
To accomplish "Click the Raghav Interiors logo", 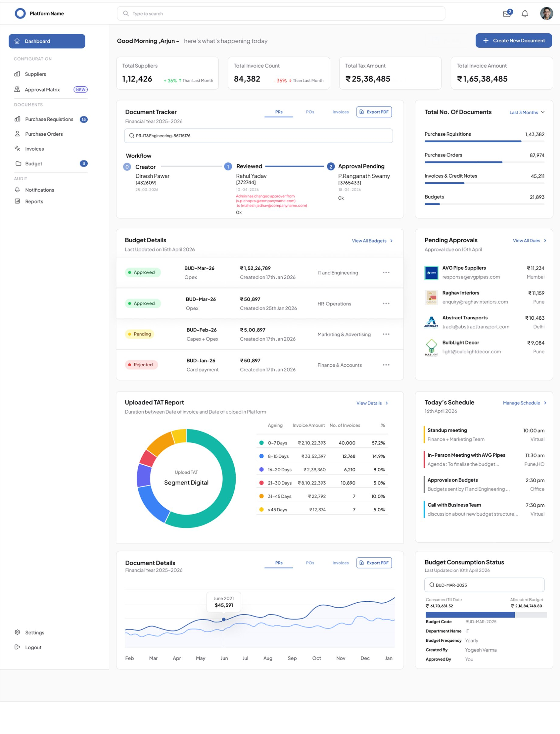I will pyautogui.click(x=431, y=298).
